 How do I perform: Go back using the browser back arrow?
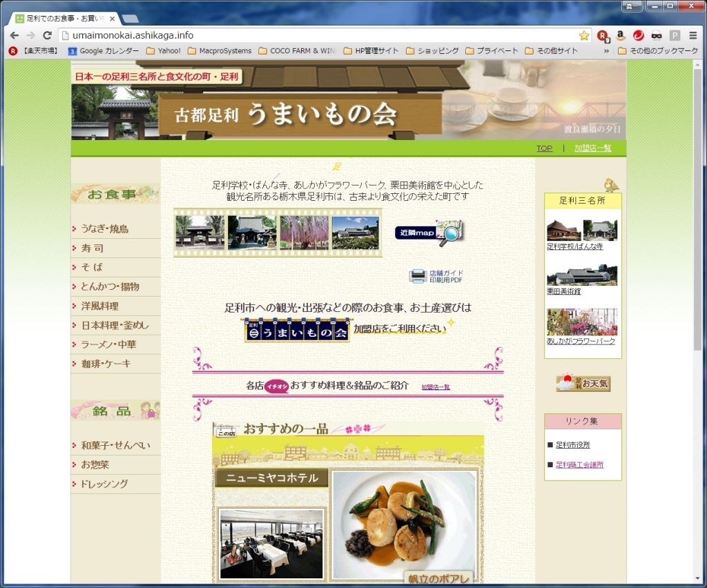(14, 35)
